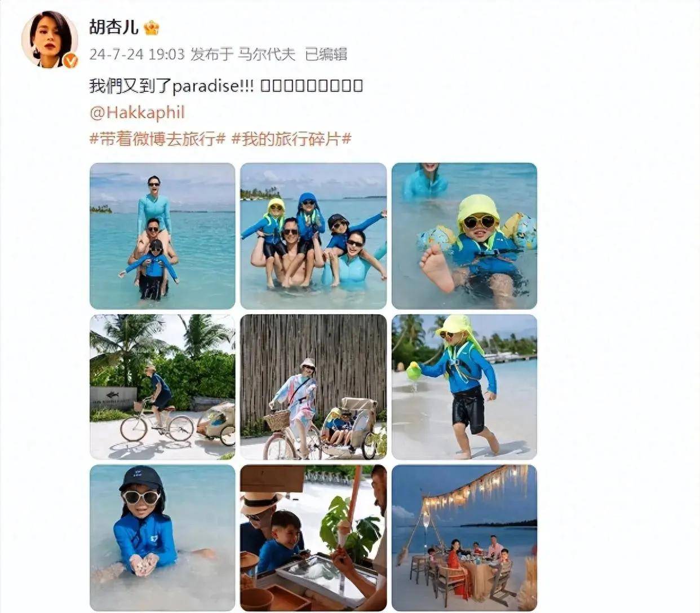Click the post timestamp 24-7-24 19:03
This screenshot has height=613, width=700.
coord(137,54)
